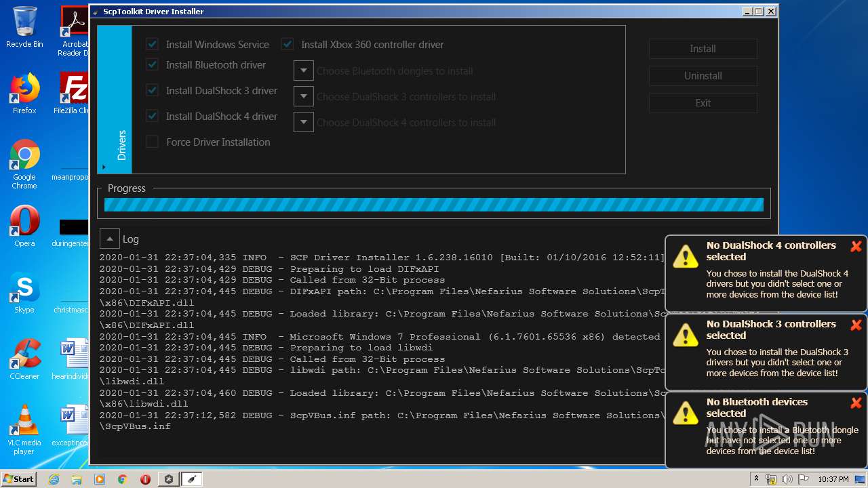The image size is (868, 488).
Task: Select the hexagon app taskbar button
Action: [x=168, y=479]
